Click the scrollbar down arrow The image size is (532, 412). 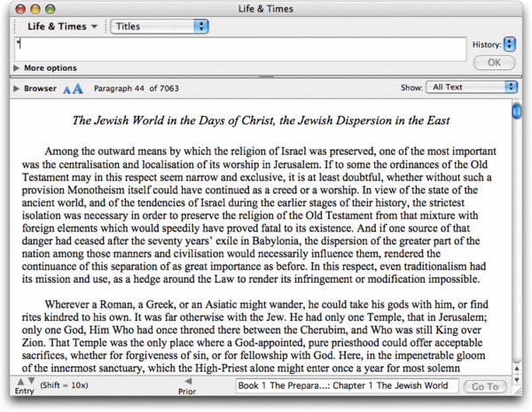pyautogui.click(x=516, y=380)
